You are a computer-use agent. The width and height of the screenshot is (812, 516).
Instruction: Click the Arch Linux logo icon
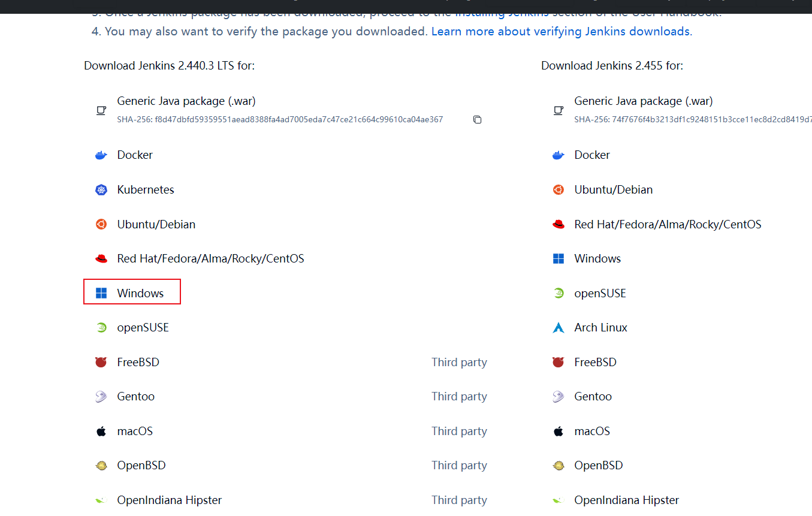click(558, 328)
